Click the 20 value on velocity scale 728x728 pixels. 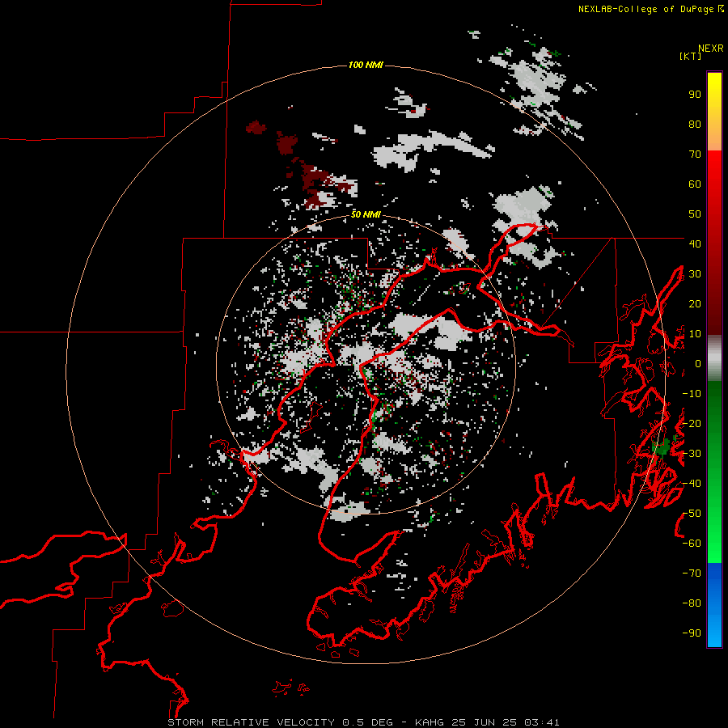click(x=695, y=304)
